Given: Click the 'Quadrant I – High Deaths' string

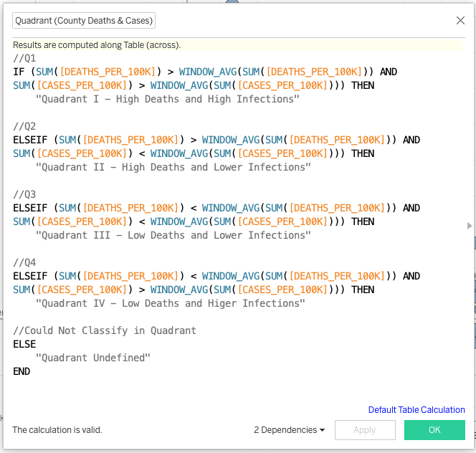Looking at the screenshot, I should pyautogui.click(x=167, y=99).
